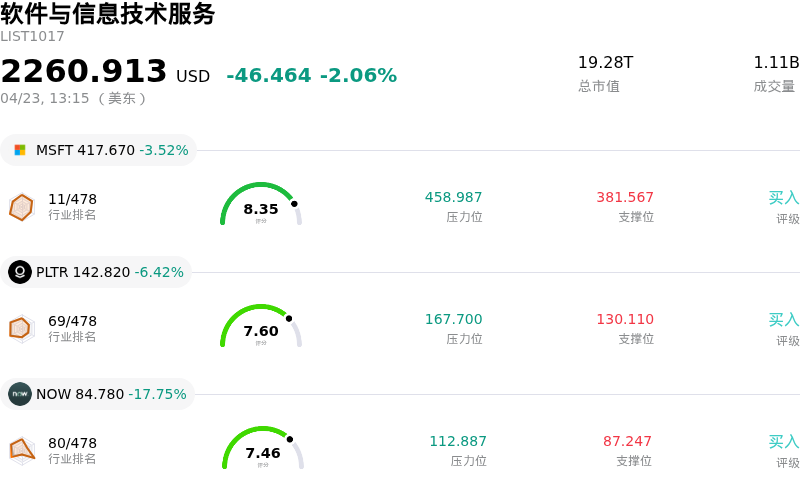Select the PLTR 142.820 stock chip
Viewport: 800px width, 488px height.
97,272
